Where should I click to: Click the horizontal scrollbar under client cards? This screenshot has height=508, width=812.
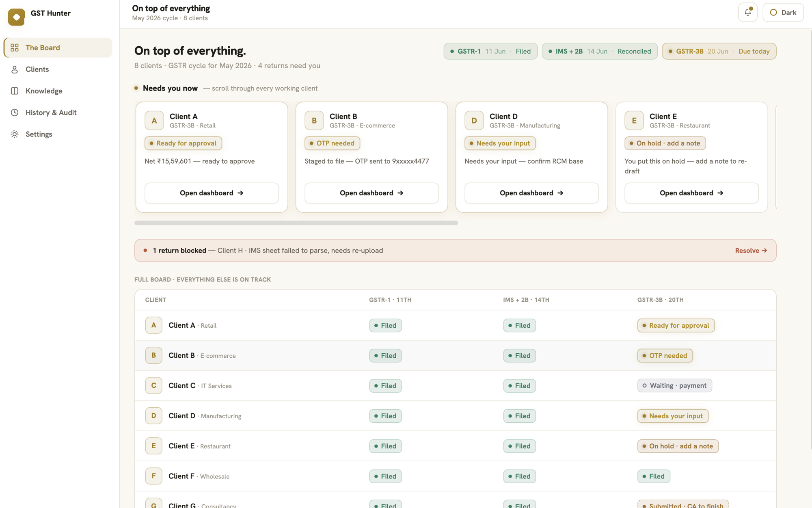[296, 223]
